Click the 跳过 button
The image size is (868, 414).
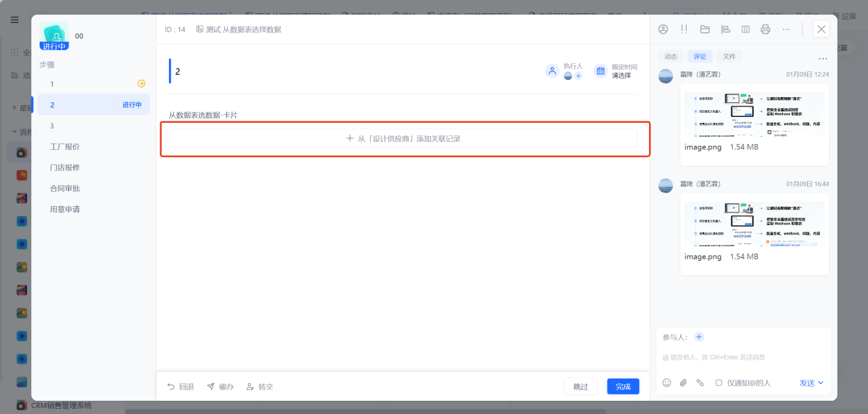tap(580, 386)
